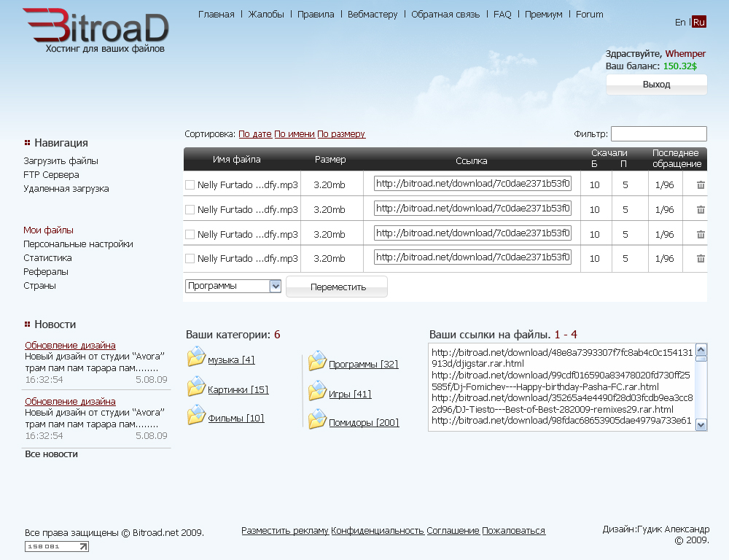Delete the first Nelly Furtado file via trash icon
Viewport: 729px width, 560px height.
tap(701, 184)
